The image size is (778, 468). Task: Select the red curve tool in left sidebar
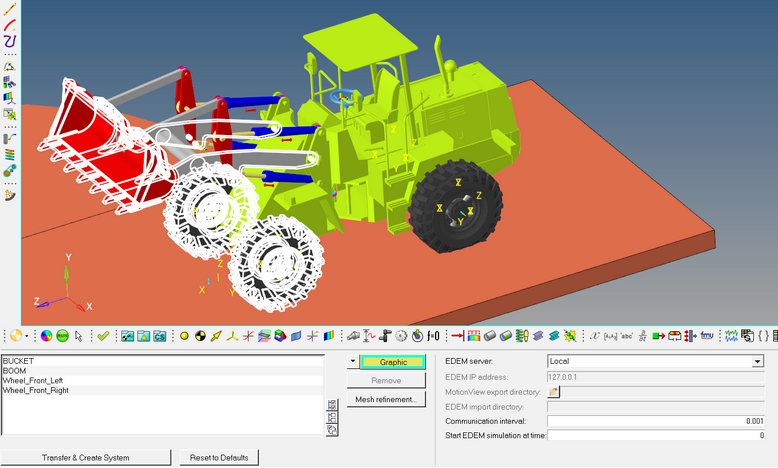[10, 24]
